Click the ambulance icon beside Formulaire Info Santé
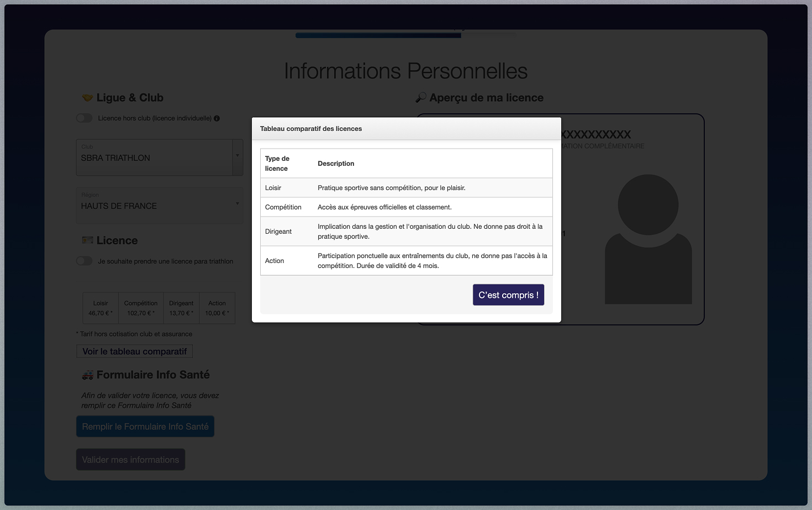The width and height of the screenshot is (812, 510). point(87,375)
